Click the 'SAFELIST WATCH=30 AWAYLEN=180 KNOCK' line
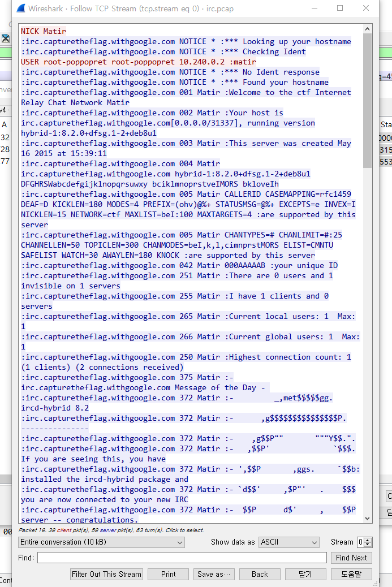The image size is (392, 587). [x=168, y=255]
